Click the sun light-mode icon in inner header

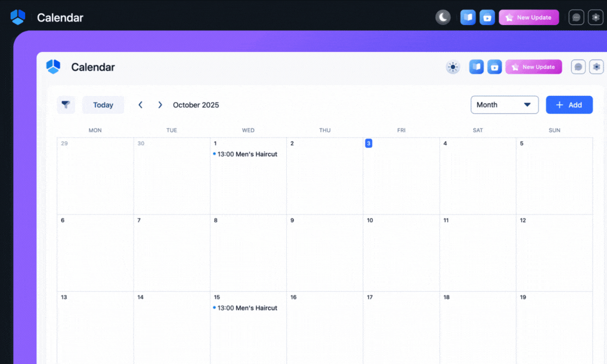pyautogui.click(x=453, y=67)
